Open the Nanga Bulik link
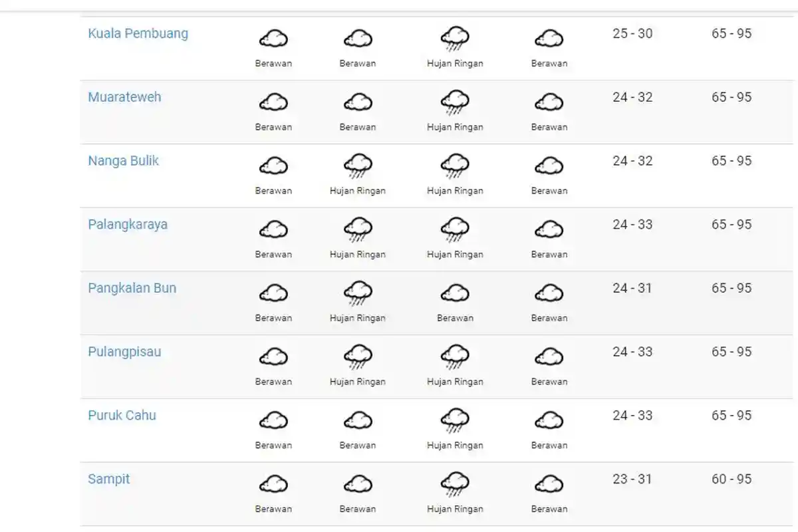The height and width of the screenshot is (532, 798). tap(123, 161)
